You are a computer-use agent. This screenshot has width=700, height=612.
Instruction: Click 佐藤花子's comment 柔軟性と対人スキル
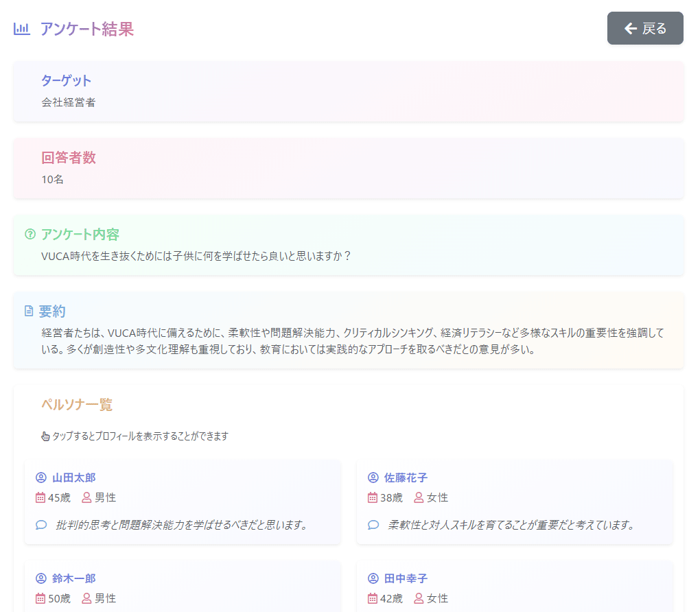(x=512, y=525)
